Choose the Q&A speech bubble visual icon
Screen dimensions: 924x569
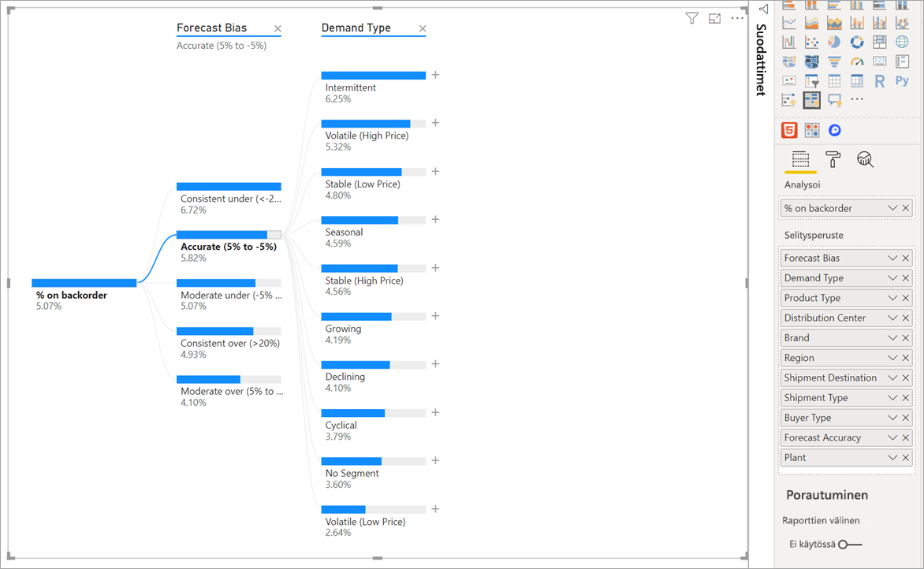pos(834,100)
